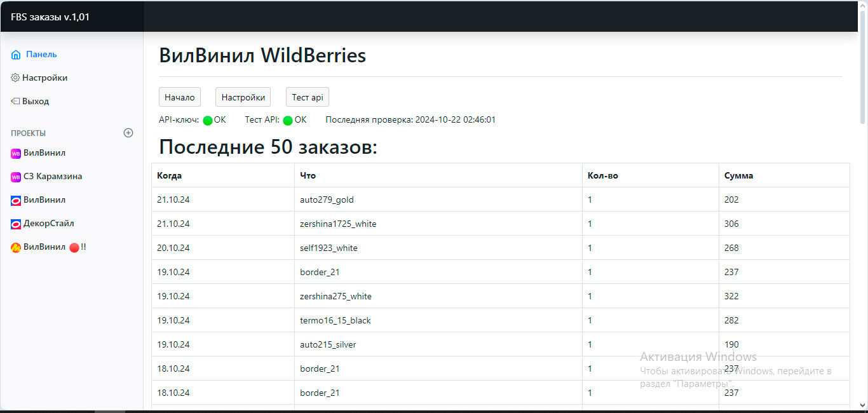
Task: Click the FBS заказы v.1,01 title
Action: (50, 17)
